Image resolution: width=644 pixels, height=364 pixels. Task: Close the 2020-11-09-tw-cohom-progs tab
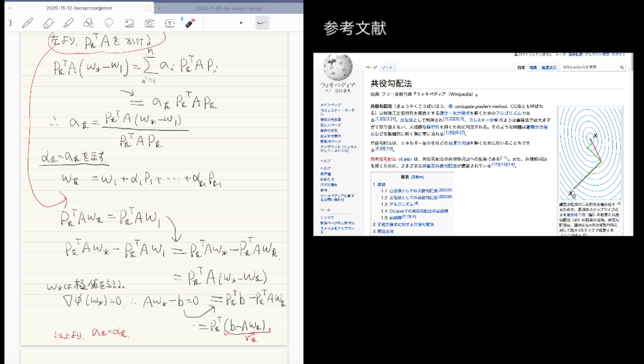pyautogui.click(x=159, y=8)
